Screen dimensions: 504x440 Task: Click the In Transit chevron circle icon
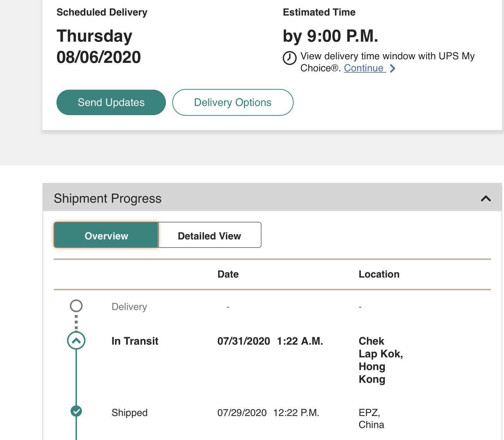(x=76, y=341)
